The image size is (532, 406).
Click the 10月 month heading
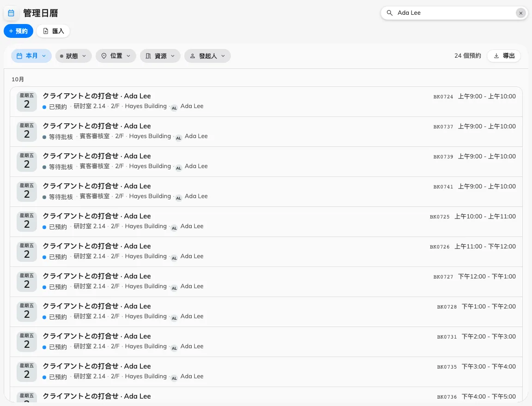click(x=18, y=79)
